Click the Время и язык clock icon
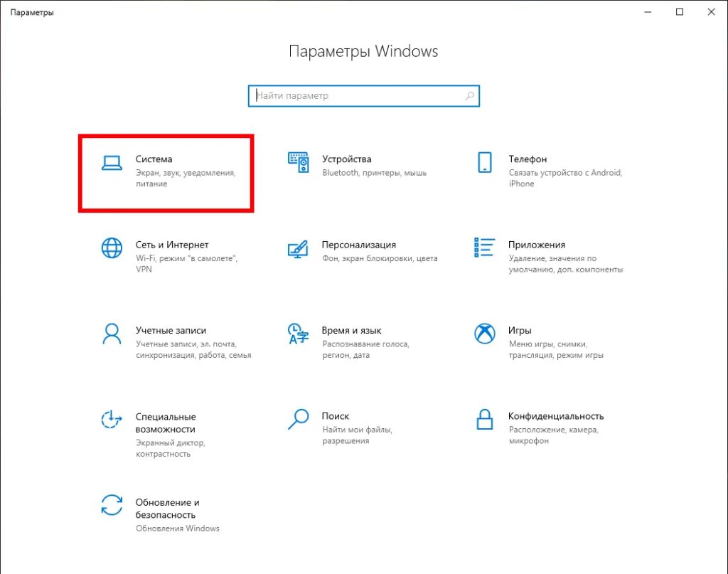This screenshot has width=728, height=574. point(298,334)
